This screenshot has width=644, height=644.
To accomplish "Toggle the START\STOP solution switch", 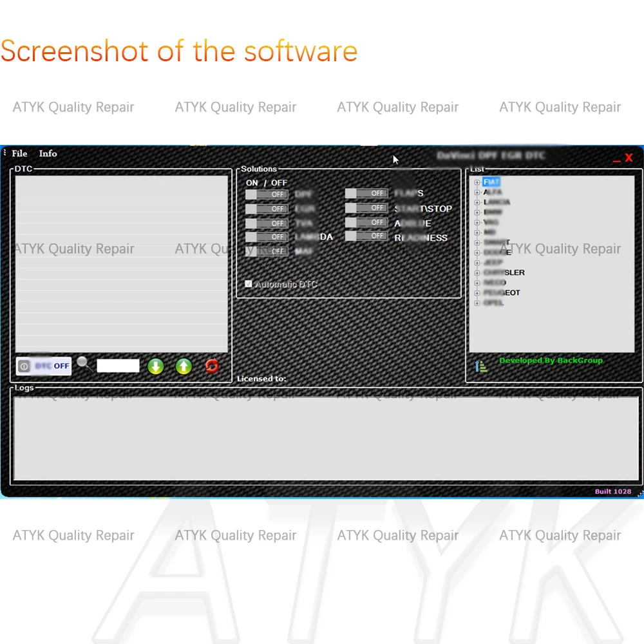I will (366, 208).
